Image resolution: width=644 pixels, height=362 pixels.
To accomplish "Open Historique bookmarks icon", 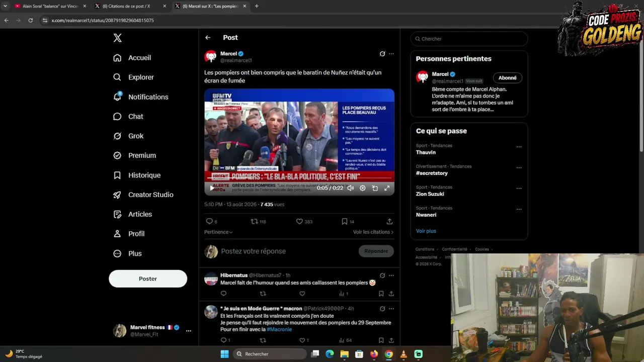I will point(117,175).
